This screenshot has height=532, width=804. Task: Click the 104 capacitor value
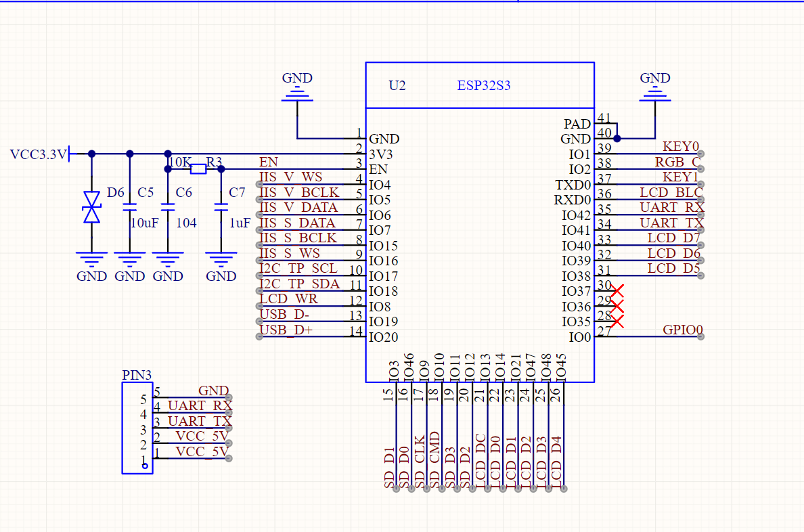pos(186,223)
